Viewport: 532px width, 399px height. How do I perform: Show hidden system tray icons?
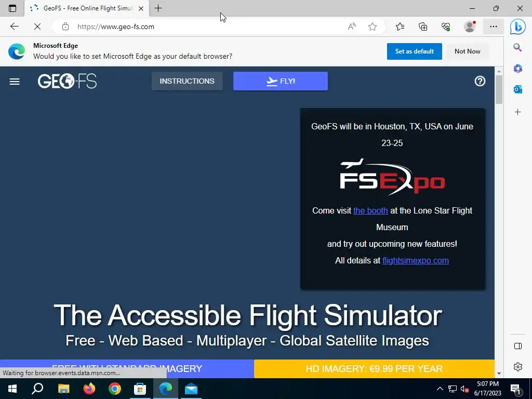pos(440,389)
